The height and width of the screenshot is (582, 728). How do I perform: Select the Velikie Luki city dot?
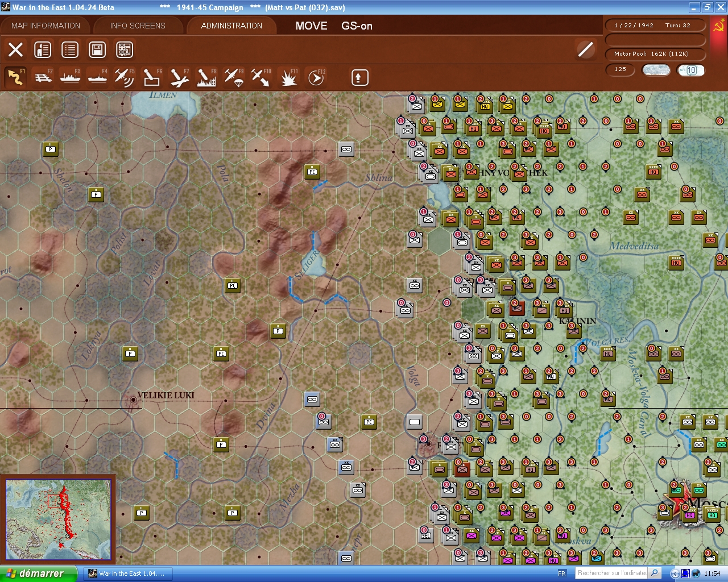(134, 400)
